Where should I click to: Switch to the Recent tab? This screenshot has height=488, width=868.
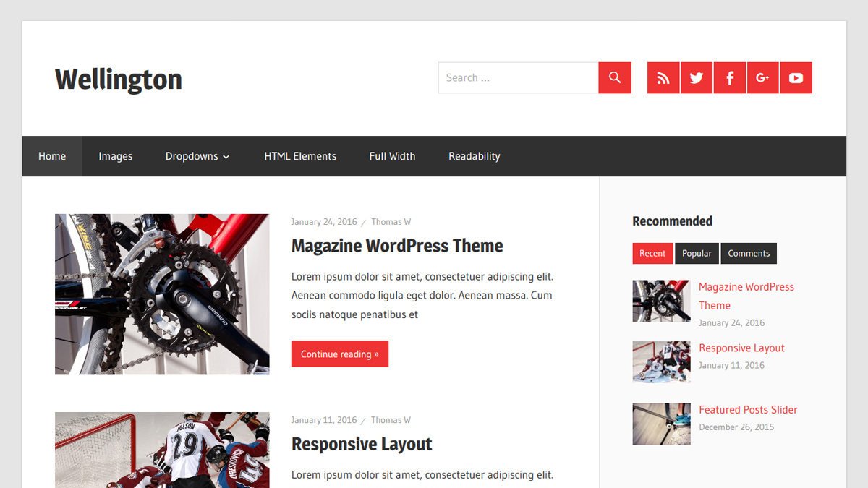pyautogui.click(x=652, y=253)
